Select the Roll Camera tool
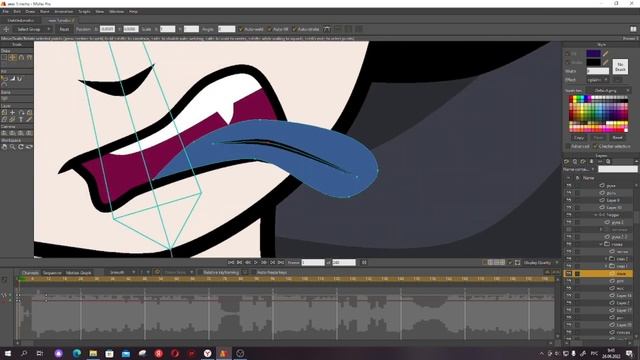This screenshot has width=640, height=360. point(21,133)
